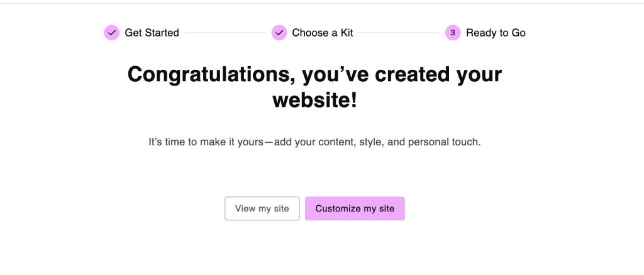644x275 pixels.
Task: Select the Ready to Go step label
Action: [496, 33]
